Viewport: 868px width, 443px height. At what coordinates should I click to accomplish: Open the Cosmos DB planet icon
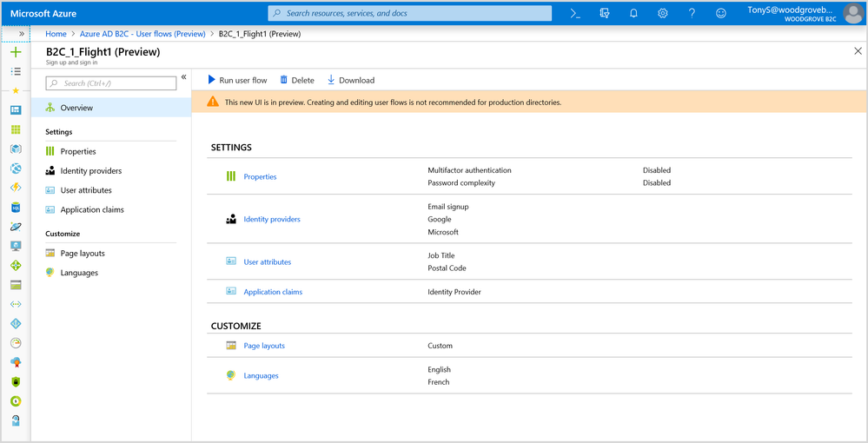pos(16,227)
